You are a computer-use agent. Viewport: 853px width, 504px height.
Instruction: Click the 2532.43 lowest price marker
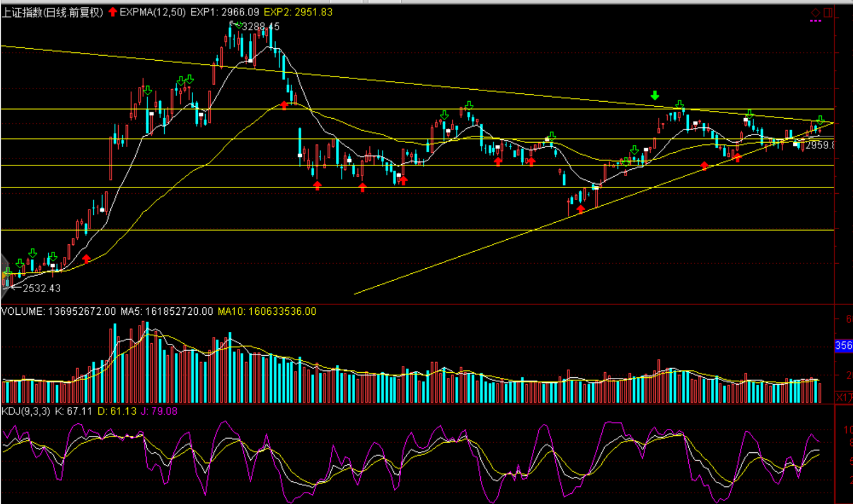tap(41, 288)
